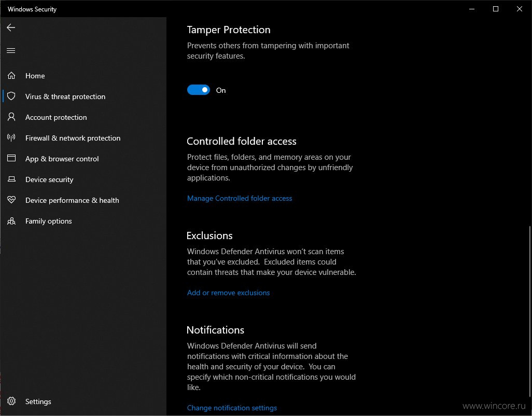Open the hamburger navigation menu
Viewport: 532px width, 416px height.
coord(11,50)
